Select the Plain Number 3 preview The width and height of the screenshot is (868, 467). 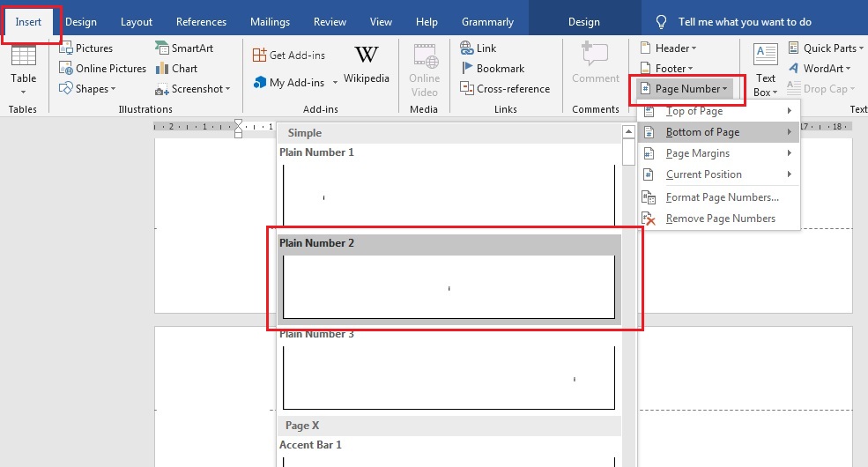[449, 378]
